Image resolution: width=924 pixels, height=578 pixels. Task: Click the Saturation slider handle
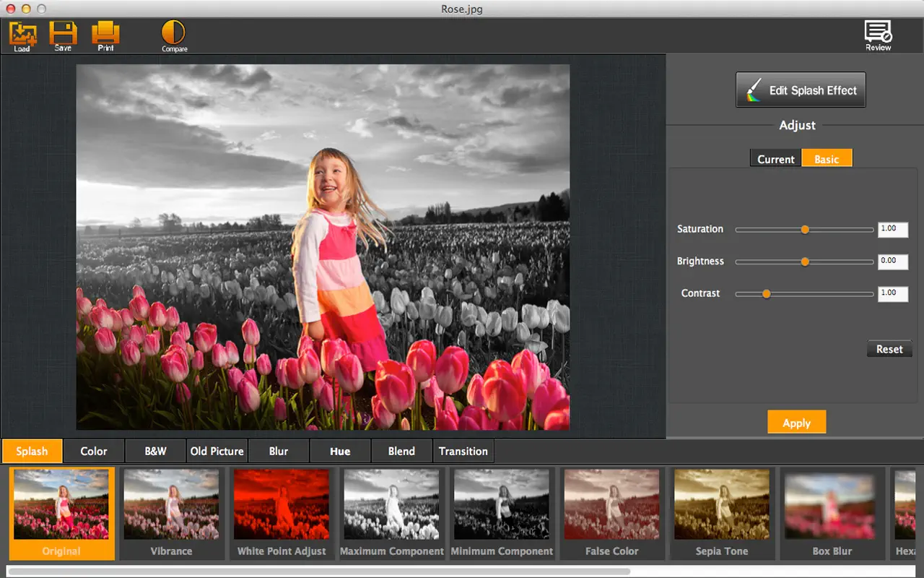coord(804,229)
